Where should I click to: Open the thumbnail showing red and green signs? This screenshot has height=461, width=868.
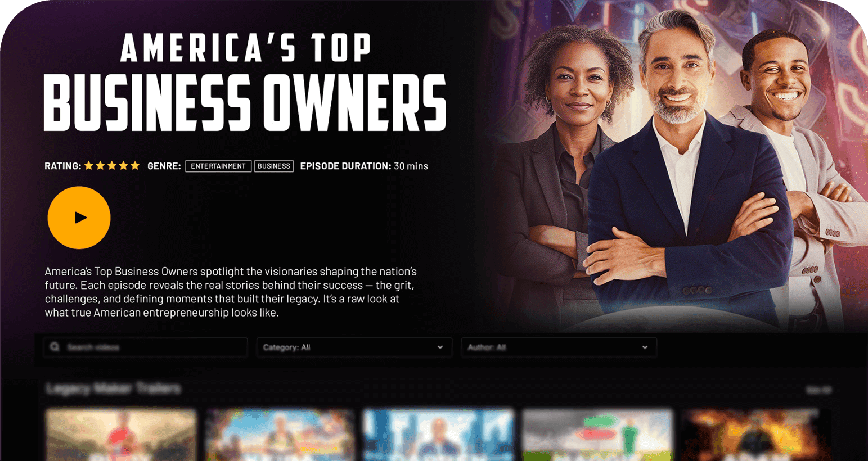597,436
